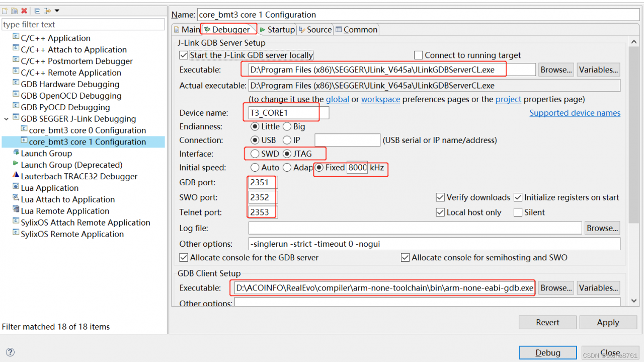Click Browse next to Log file
The image size is (644, 362).
pos(602,228)
